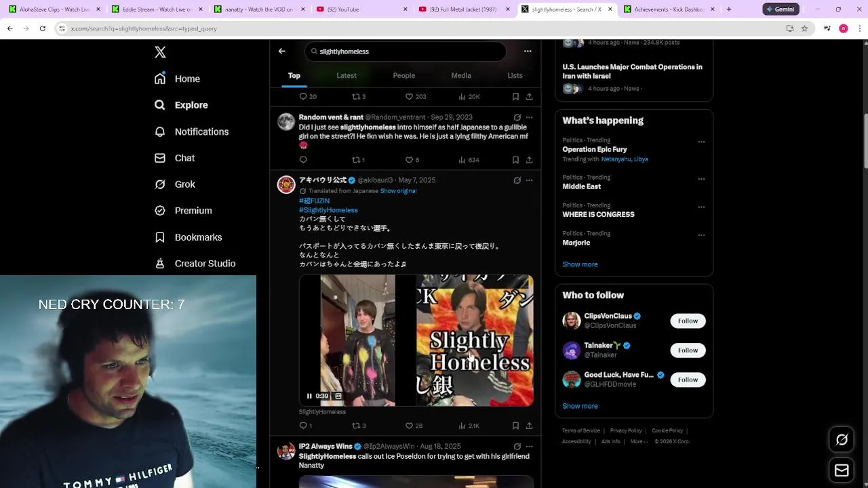Switch to the Latest tab
This screenshot has height=488, width=868.
[x=347, y=75]
